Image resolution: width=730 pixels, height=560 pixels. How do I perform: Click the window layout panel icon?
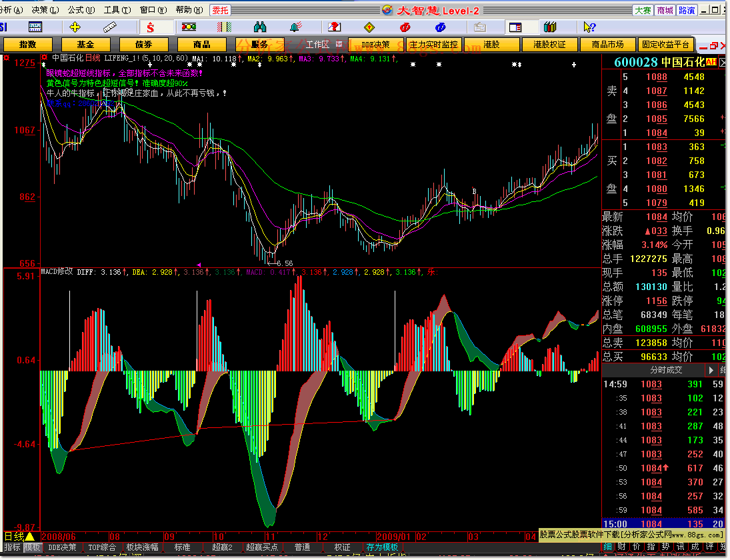tap(515, 27)
